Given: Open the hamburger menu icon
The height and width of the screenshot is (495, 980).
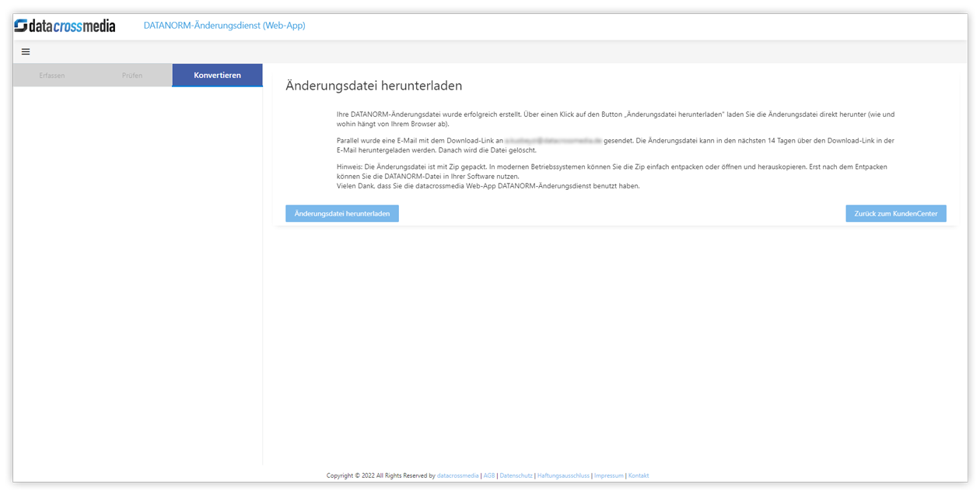Looking at the screenshot, I should [26, 51].
